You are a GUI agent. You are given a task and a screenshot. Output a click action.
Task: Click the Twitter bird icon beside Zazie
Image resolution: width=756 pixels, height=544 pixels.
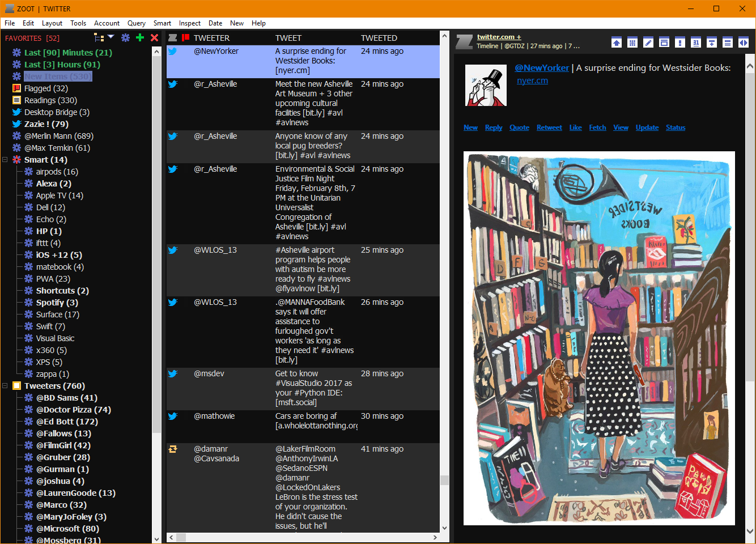[17, 124]
